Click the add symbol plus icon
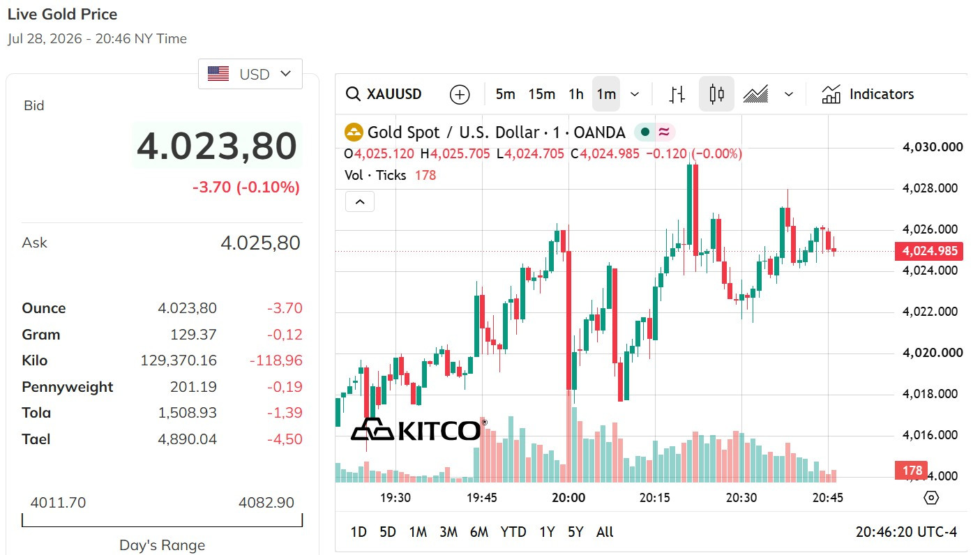This screenshot has height=555, width=980. tap(460, 94)
